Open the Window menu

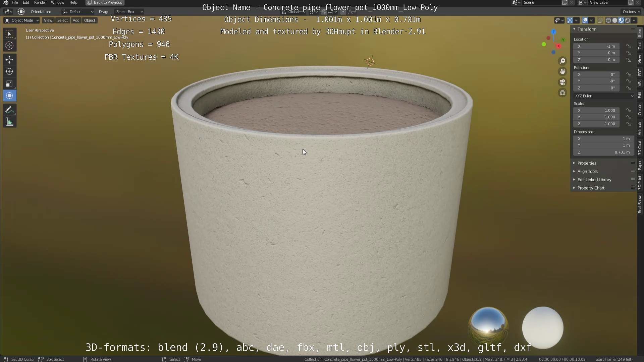click(x=57, y=2)
